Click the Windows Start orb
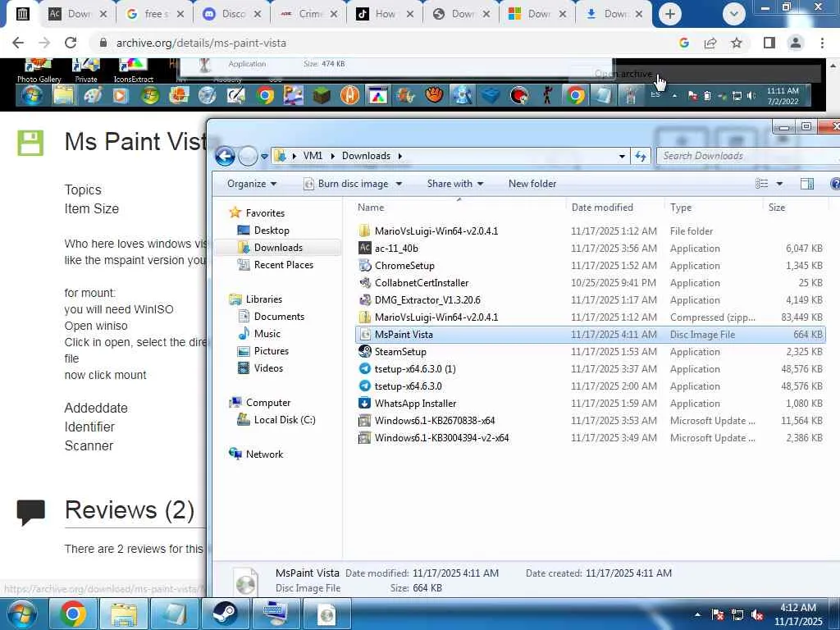Screen dimensions: 840x630 22,614
